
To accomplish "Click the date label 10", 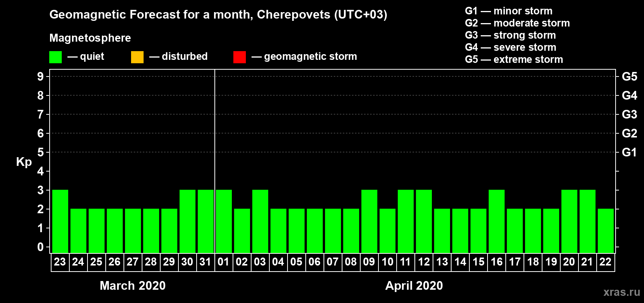I will [x=387, y=262].
